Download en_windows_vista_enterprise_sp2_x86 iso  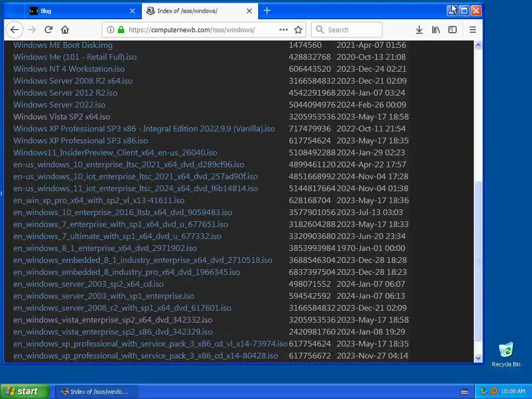point(113,331)
